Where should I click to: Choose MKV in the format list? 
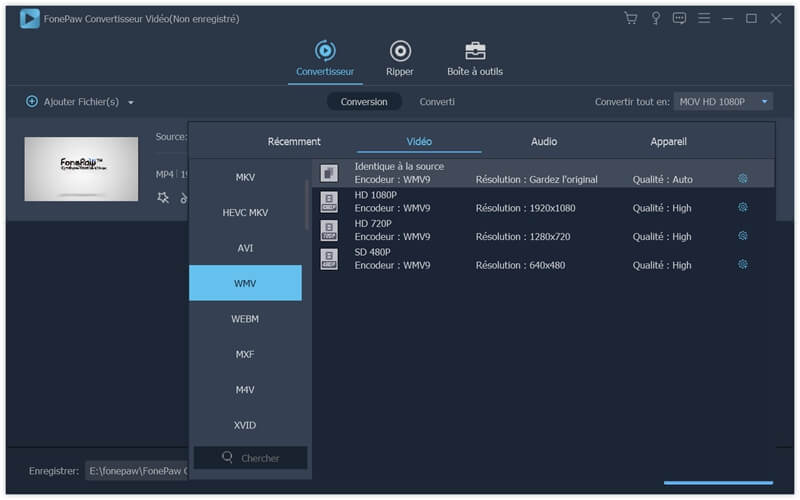[245, 177]
